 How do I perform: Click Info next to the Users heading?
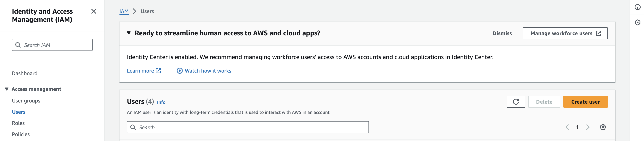(x=161, y=102)
